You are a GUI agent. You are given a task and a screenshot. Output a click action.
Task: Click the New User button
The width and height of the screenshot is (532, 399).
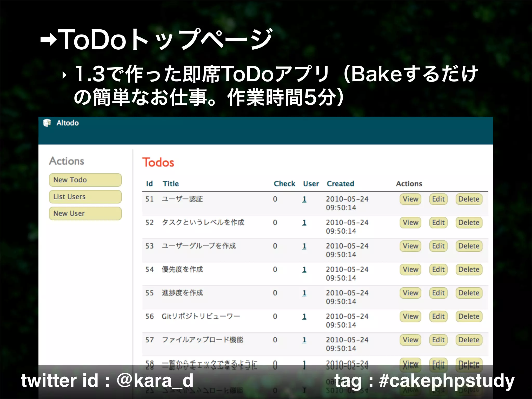pyautogui.click(x=85, y=213)
